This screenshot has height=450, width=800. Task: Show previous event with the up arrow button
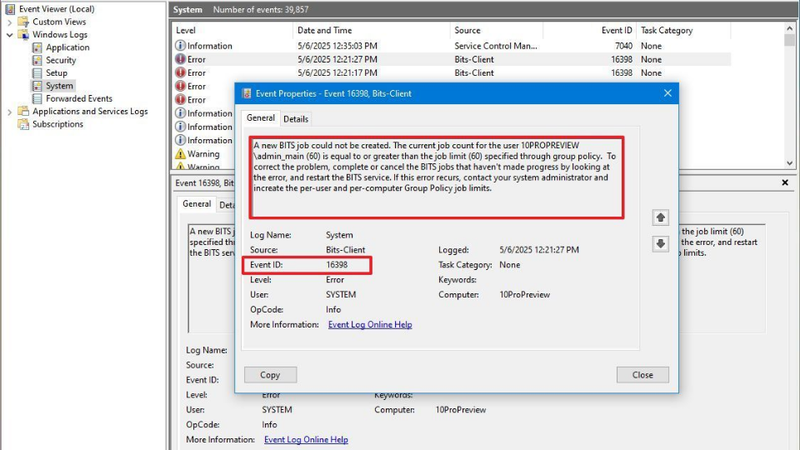pos(660,217)
